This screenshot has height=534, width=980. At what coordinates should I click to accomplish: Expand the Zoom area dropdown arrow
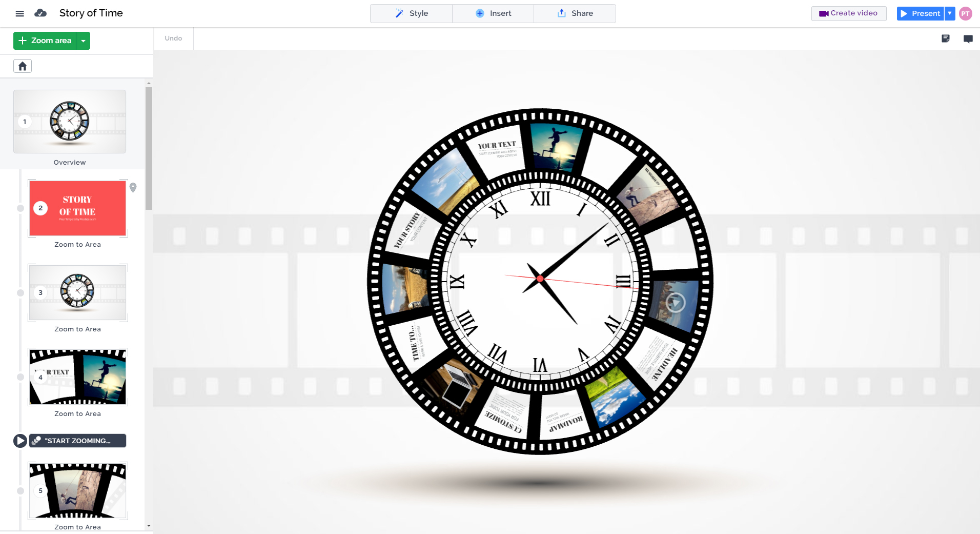83,41
